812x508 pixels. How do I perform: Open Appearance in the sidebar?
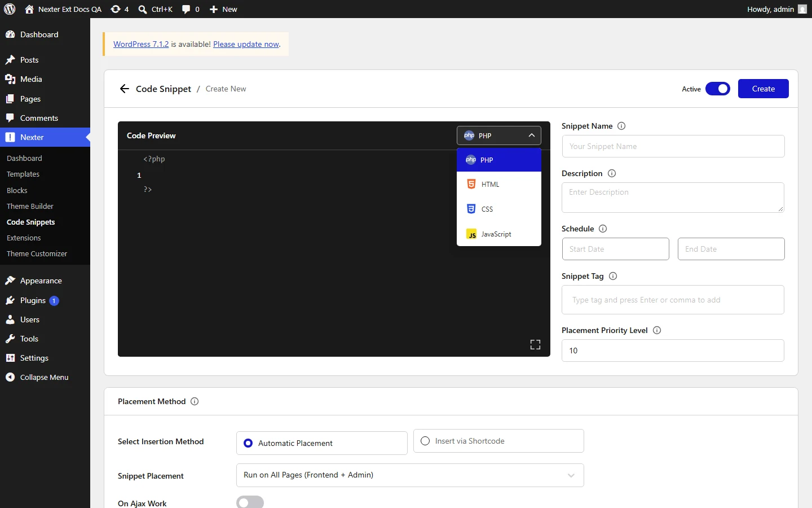pyautogui.click(x=45, y=281)
